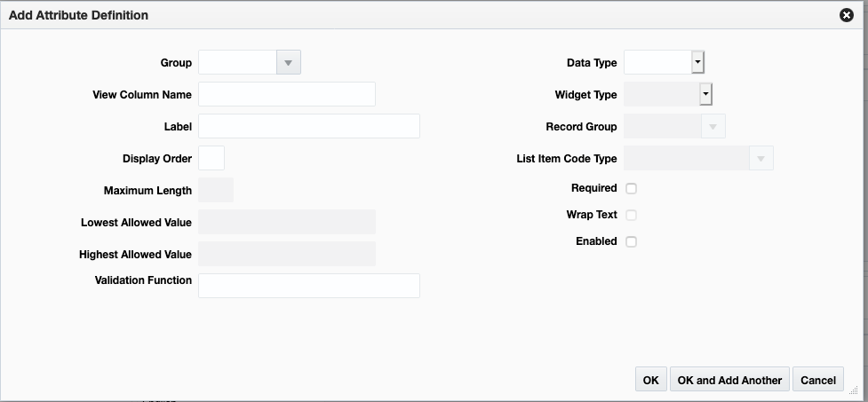Screen dimensions: 868x402
Task: Focus the Validation Function field
Action: click(309, 286)
